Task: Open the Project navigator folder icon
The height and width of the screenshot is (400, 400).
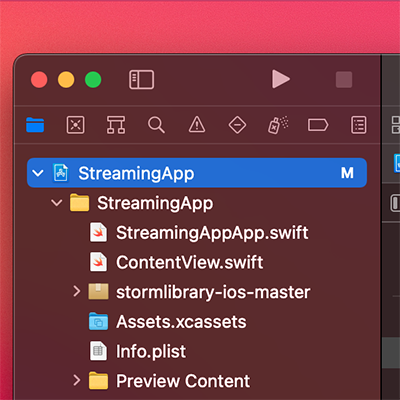Action: [35, 125]
